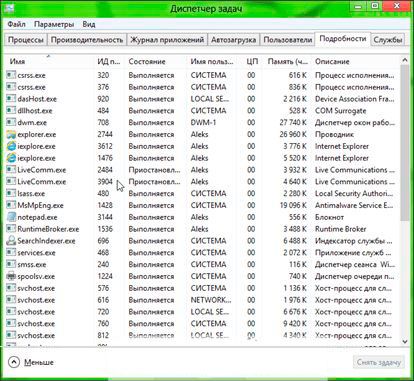Screen dimensions: 414x381
Task: Click icon of LiveComm.exe PID 2484
Action: pyautogui.click(x=11, y=170)
